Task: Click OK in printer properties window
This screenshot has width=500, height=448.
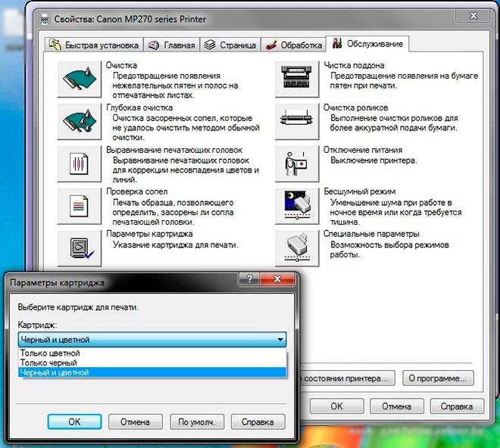Action: pyautogui.click(x=336, y=406)
